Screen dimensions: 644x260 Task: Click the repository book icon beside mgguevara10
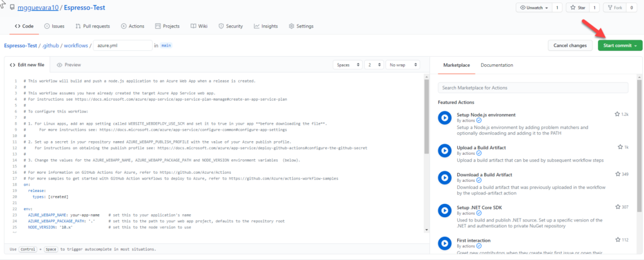click(13, 8)
